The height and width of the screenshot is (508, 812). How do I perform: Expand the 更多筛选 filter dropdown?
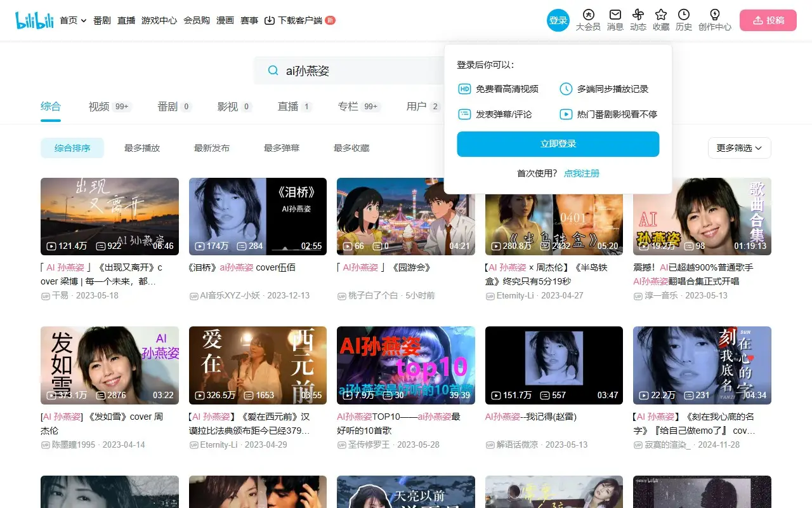point(739,148)
